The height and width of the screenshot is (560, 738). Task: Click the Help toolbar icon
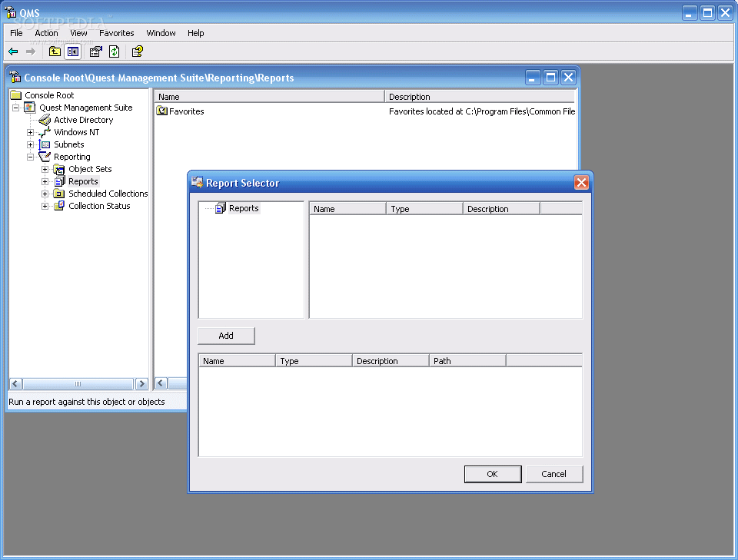138,51
